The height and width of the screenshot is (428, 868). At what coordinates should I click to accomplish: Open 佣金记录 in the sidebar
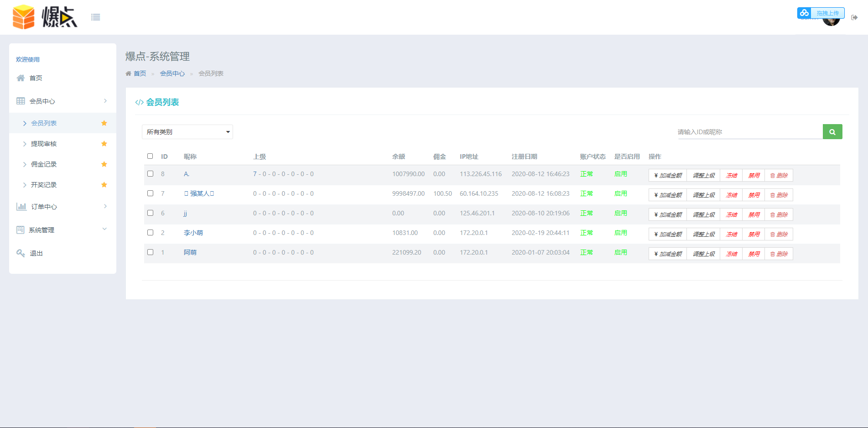[44, 164]
